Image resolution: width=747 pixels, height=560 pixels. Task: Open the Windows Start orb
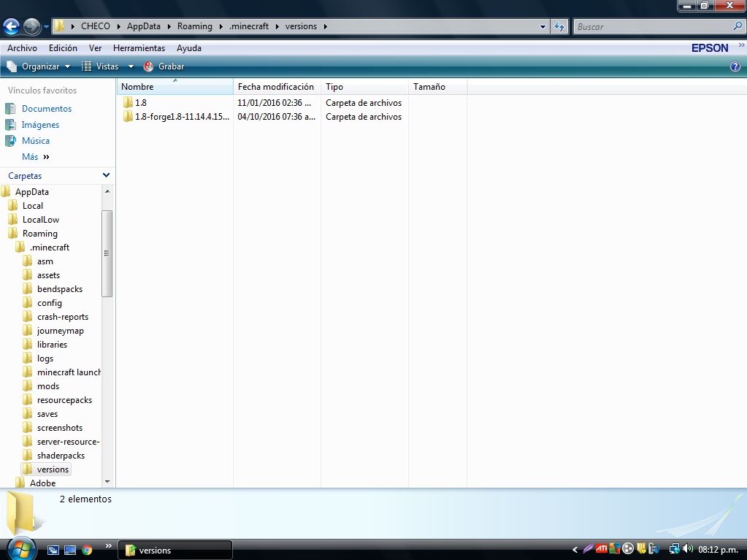(21, 549)
